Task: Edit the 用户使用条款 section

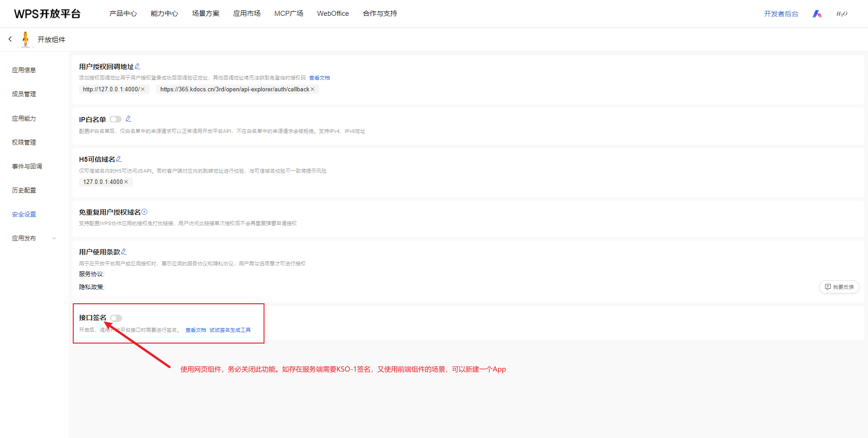Action: coord(124,252)
